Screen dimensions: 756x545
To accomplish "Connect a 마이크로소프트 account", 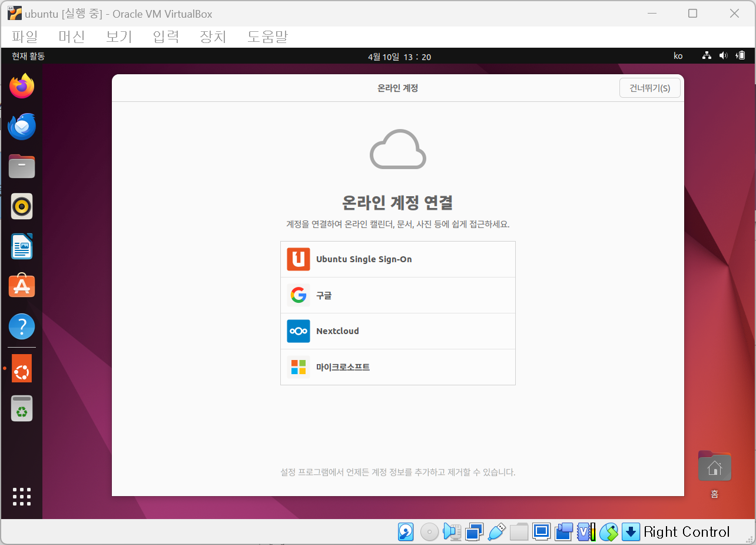I will [x=398, y=367].
